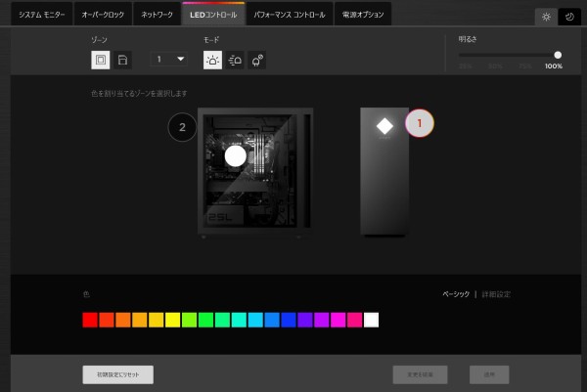
Task: Select the case zone icon
Action: 100,60
